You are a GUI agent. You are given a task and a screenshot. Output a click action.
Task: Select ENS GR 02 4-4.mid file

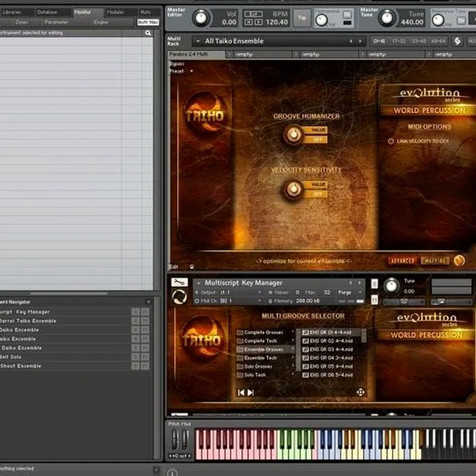tap(331, 341)
